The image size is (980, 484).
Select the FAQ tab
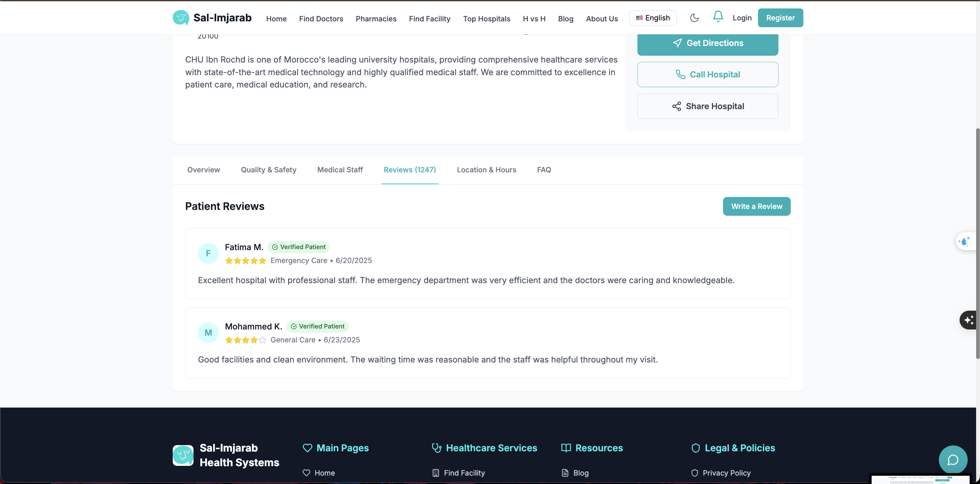(544, 170)
